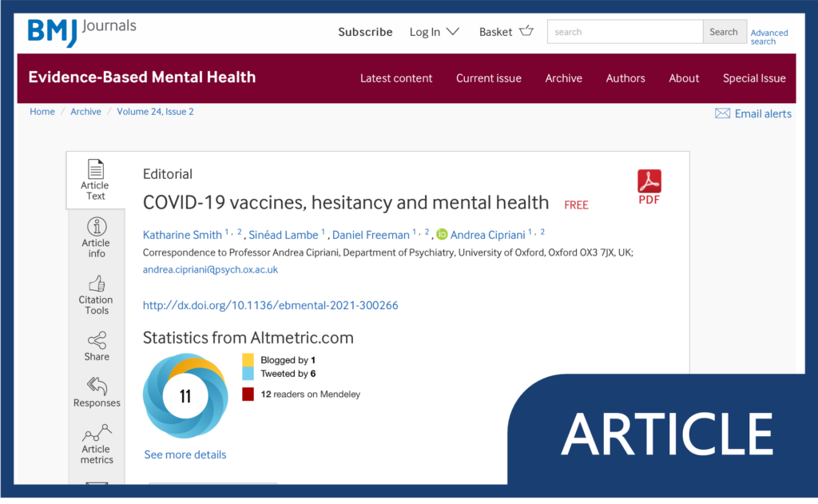
Task: Select the Article Text sidebar icon
Action: 96,170
